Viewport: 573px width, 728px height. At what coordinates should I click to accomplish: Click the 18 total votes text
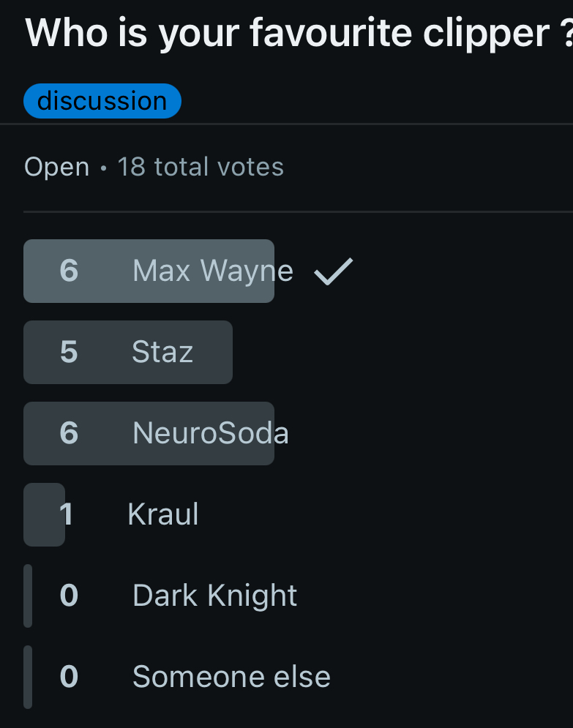(201, 167)
